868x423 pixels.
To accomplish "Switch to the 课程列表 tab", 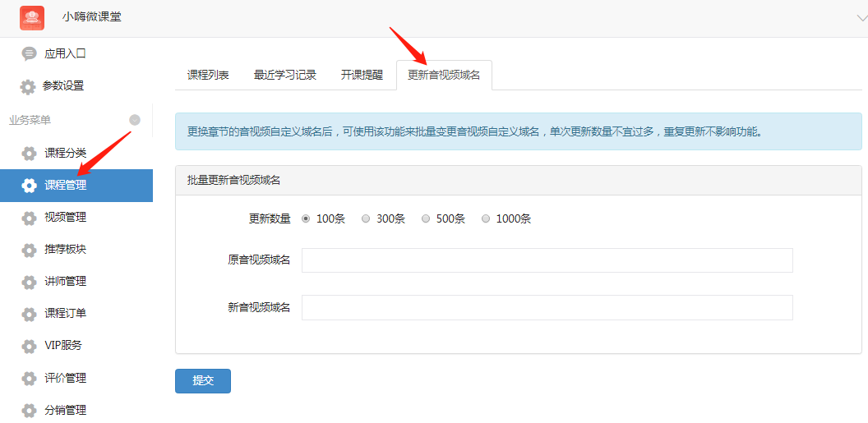I will 208,76.
